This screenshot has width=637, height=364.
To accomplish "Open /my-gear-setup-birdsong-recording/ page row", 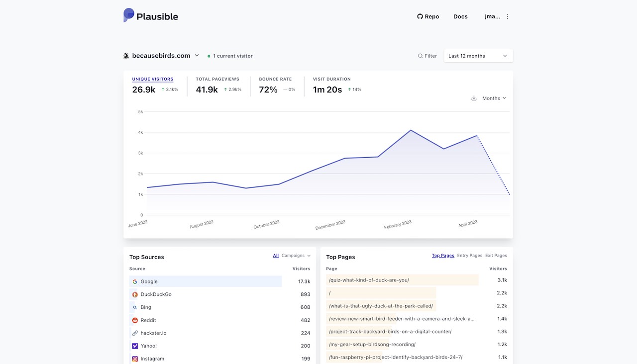I will 417,344.
